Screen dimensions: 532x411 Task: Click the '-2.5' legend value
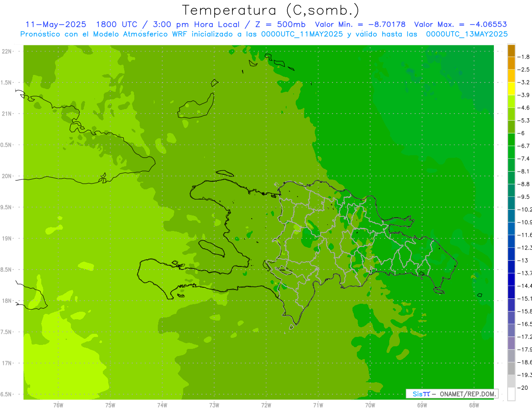[x=524, y=70]
